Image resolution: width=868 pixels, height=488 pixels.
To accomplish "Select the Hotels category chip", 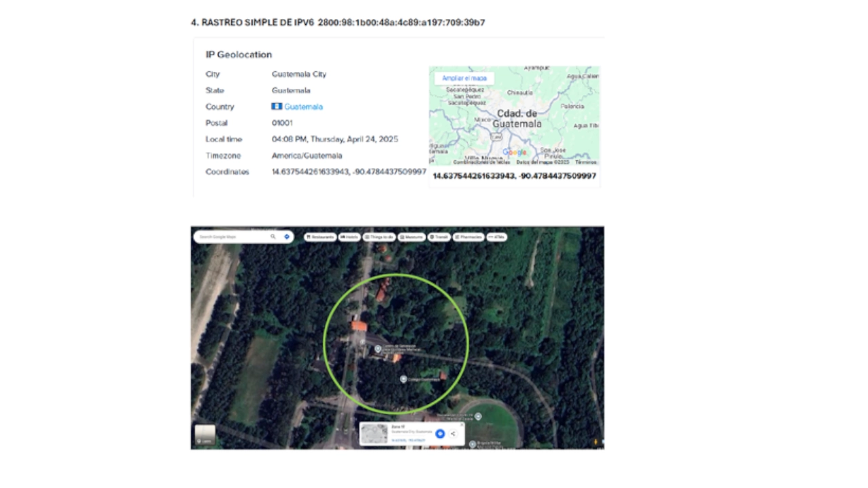I will click(349, 237).
